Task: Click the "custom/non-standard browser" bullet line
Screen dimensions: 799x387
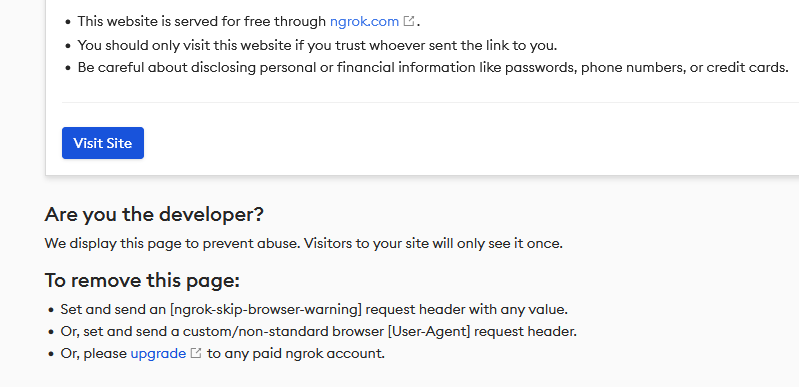Action: 318,331
